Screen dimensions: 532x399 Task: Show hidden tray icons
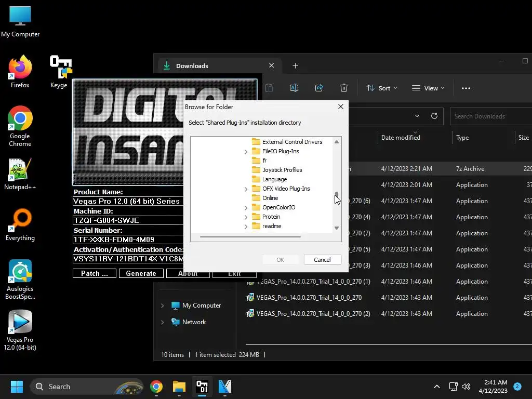click(x=437, y=387)
